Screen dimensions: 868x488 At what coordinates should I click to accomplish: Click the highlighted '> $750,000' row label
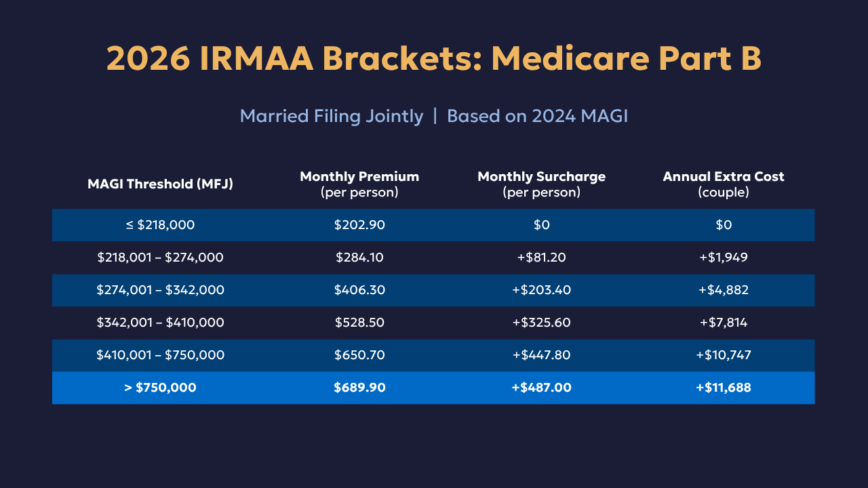tap(160, 388)
